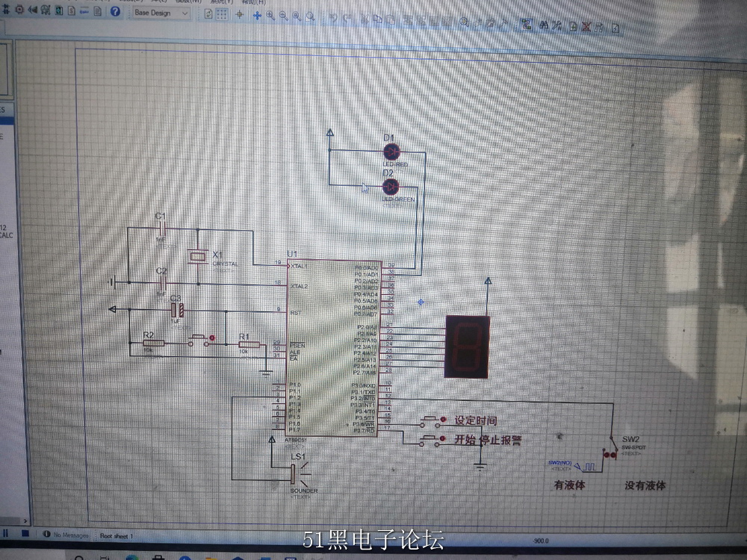Open the 3D Visualizer toolbar icon
747x560 pixels.
tap(33, 10)
